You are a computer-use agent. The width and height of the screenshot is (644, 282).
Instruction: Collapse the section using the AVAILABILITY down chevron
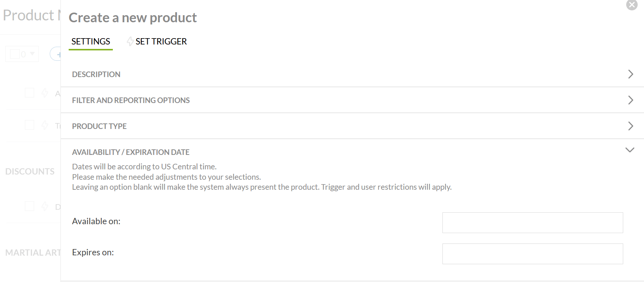point(630,150)
